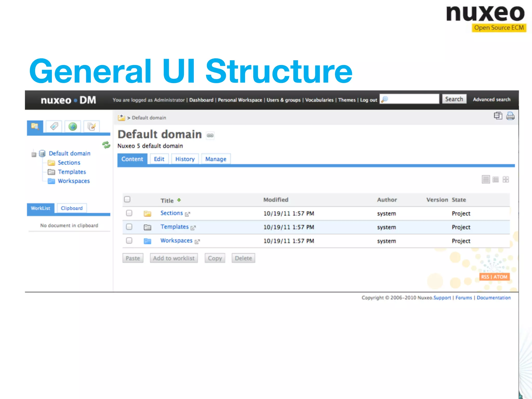The image size is (532, 399).
Task: Go to breadcrumb home folder icon
Action: point(121,118)
